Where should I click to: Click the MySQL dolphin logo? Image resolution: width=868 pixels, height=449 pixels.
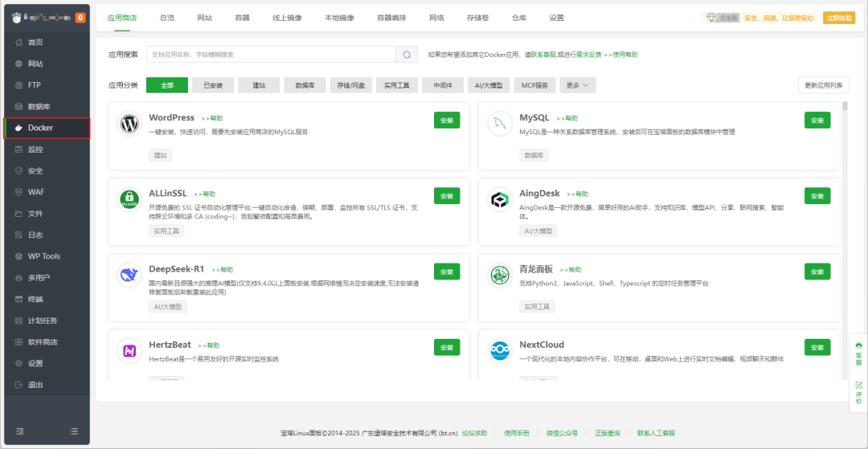click(500, 124)
